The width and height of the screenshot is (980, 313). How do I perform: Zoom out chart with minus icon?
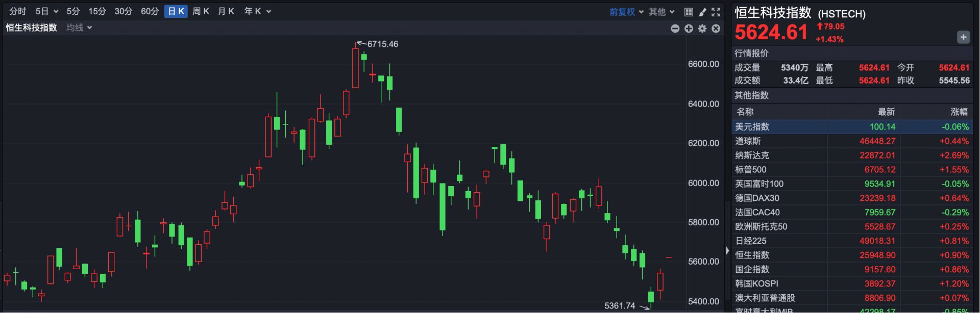(675, 29)
